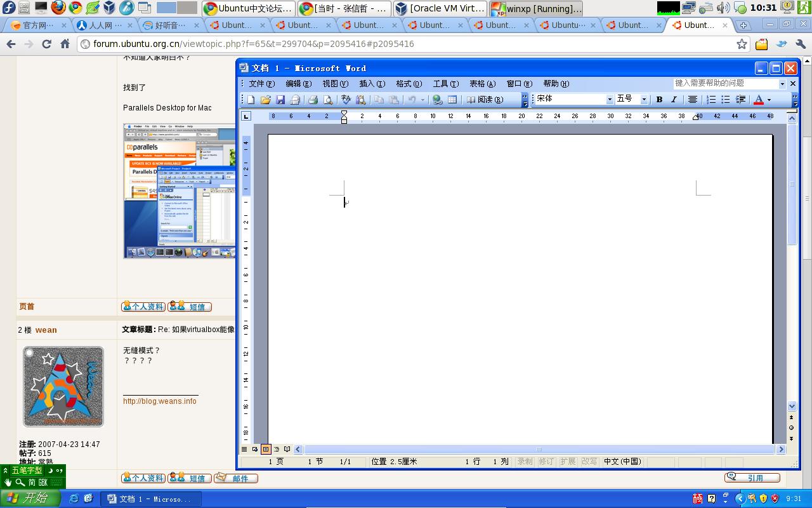Click Word's vertical scrollbar thumb
Screen dimensions: 812x508
tap(792, 184)
